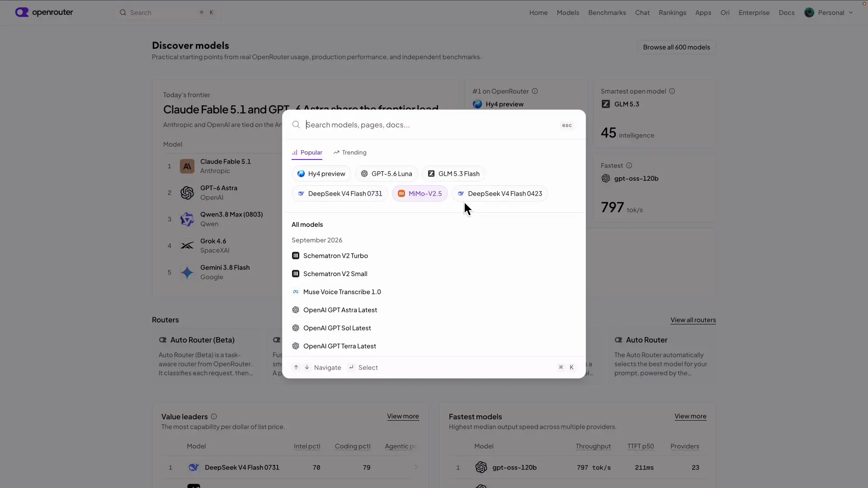Click View more under Fastest models

tap(690, 417)
